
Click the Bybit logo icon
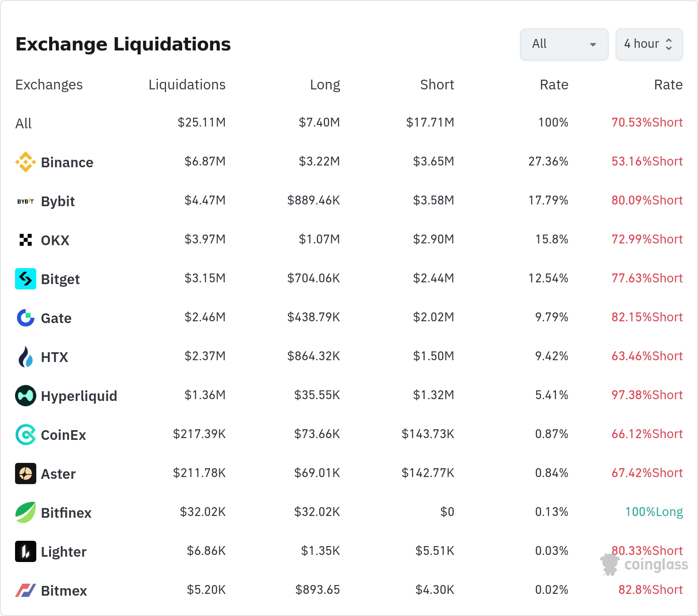pyautogui.click(x=26, y=201)
